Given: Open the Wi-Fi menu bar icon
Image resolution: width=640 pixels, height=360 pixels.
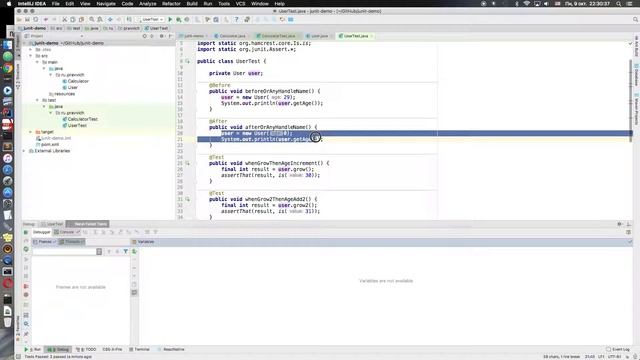Looking at the screenshot, I should tap(527, 4).
